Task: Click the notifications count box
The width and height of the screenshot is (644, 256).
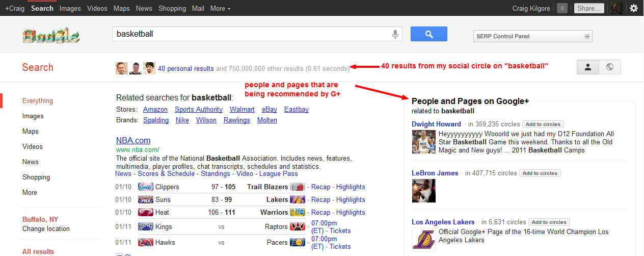Action: (x=562, y=8)
